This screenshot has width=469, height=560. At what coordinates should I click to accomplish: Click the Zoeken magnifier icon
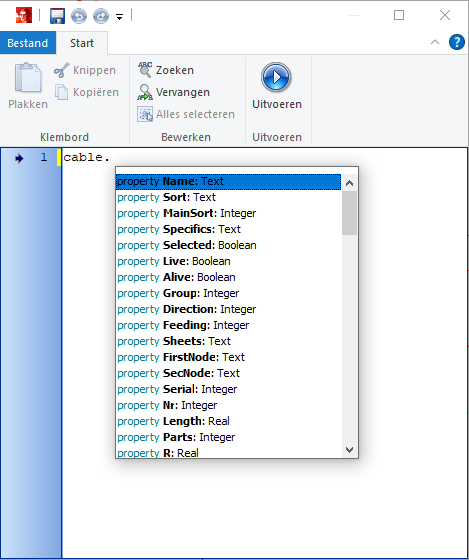pos(145,70)
